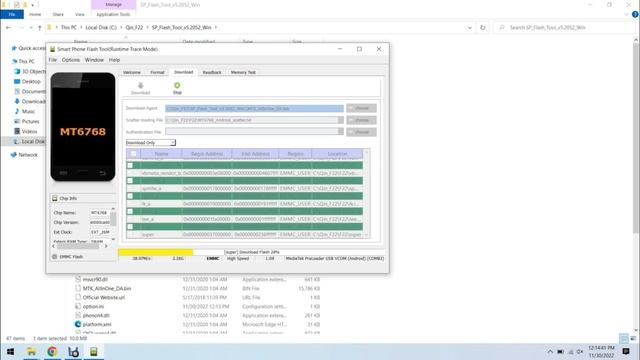Go back with Explorer's back arrow
640x360 pixels.
9,27
